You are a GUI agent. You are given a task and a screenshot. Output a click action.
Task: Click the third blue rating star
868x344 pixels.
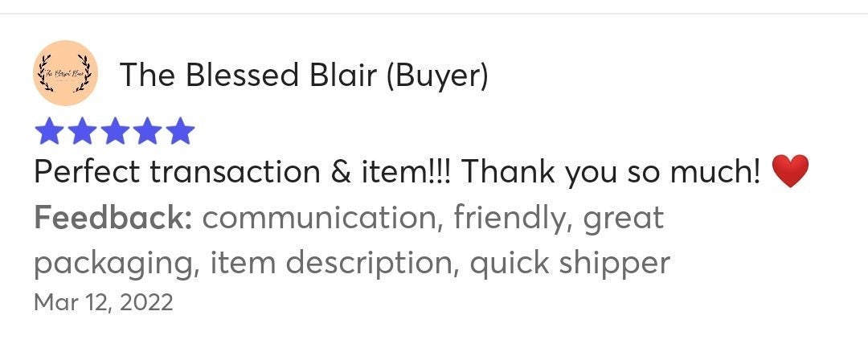(x=115, y=131)
